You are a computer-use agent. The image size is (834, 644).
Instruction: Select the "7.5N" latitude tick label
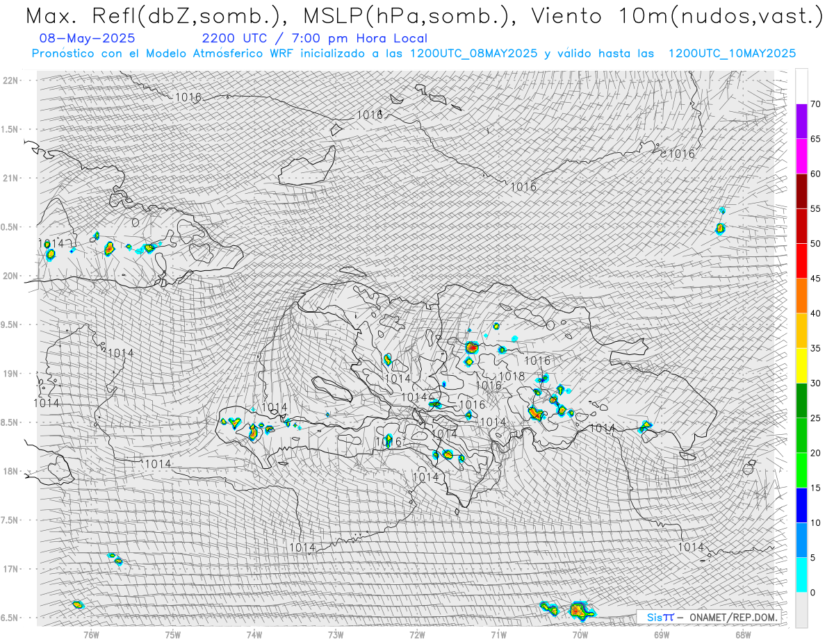tap(10, 520)
